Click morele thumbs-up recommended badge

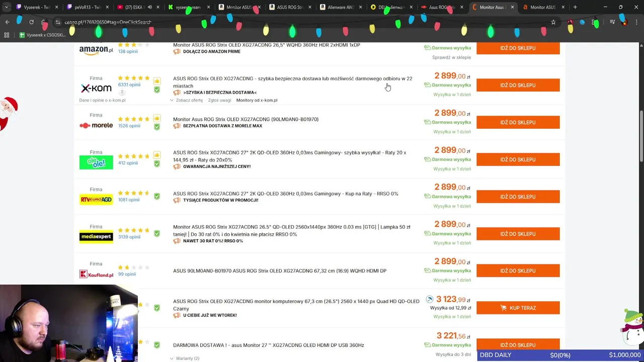click(156, 119)
